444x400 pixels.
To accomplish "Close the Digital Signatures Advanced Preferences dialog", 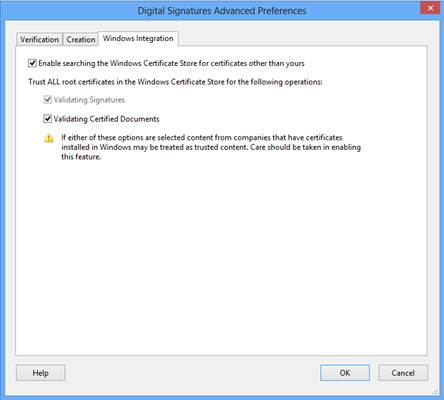I will click(x=430, y=8).
